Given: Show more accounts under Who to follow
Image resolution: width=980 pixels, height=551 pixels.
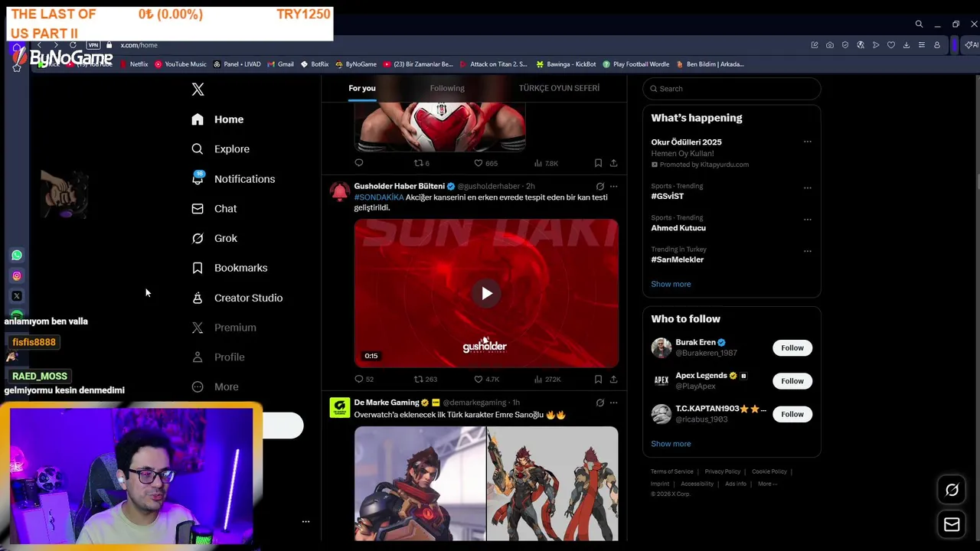Looking at the screenshot, I should tap(671, 444).
